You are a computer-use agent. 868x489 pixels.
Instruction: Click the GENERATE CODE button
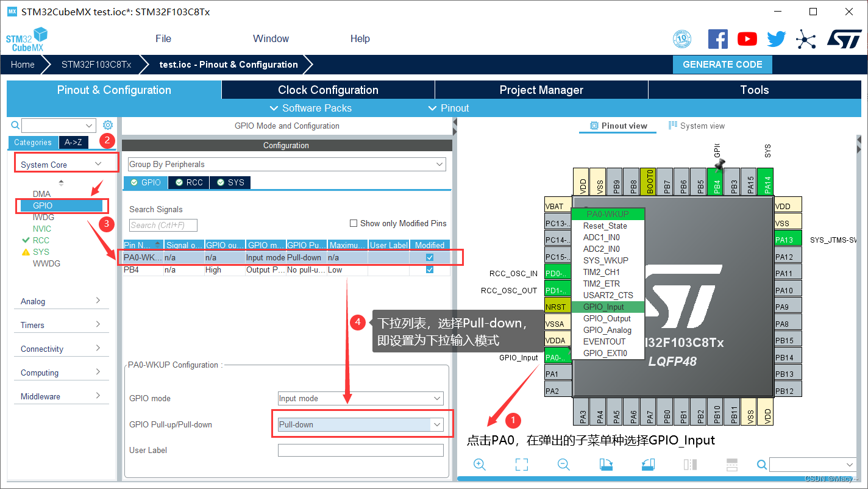(x=722, y=64)
